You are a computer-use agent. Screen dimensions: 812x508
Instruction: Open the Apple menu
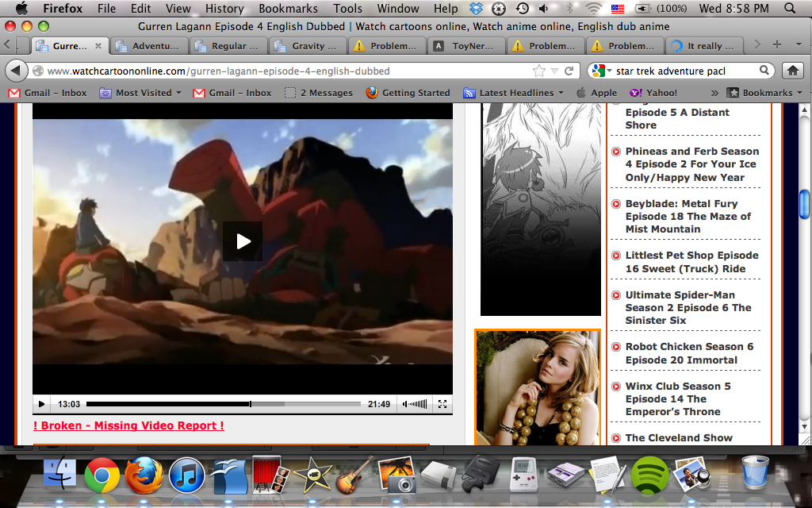(21, 8)
